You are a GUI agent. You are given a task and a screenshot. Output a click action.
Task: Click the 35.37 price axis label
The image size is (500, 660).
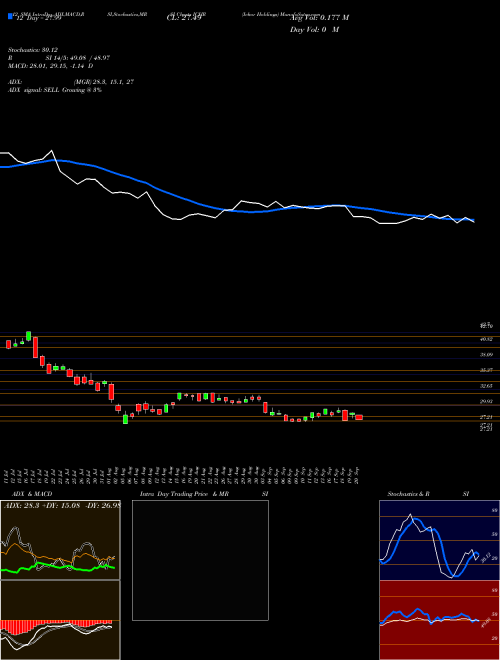(486, 370)
